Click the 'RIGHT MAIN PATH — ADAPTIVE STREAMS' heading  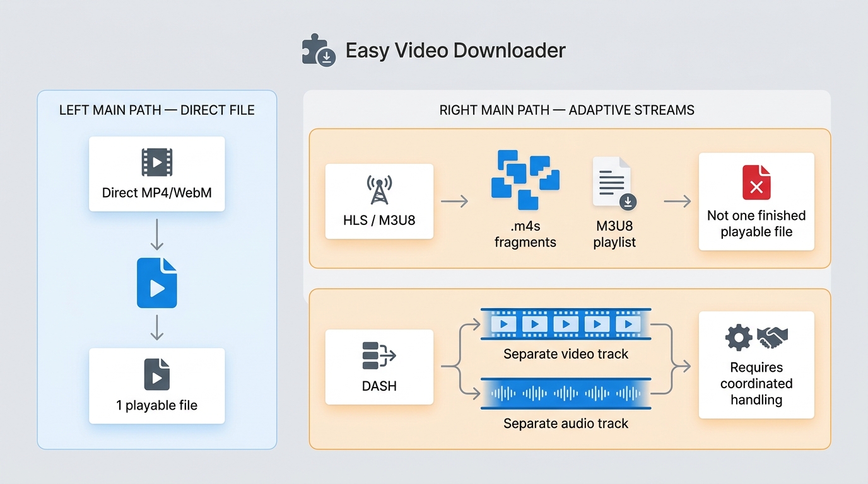[x=567, y=110]
